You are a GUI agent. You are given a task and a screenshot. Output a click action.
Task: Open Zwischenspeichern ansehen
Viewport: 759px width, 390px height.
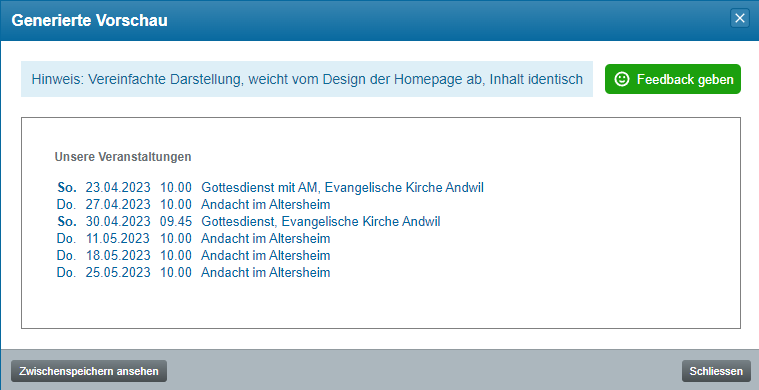coord(89,371)
